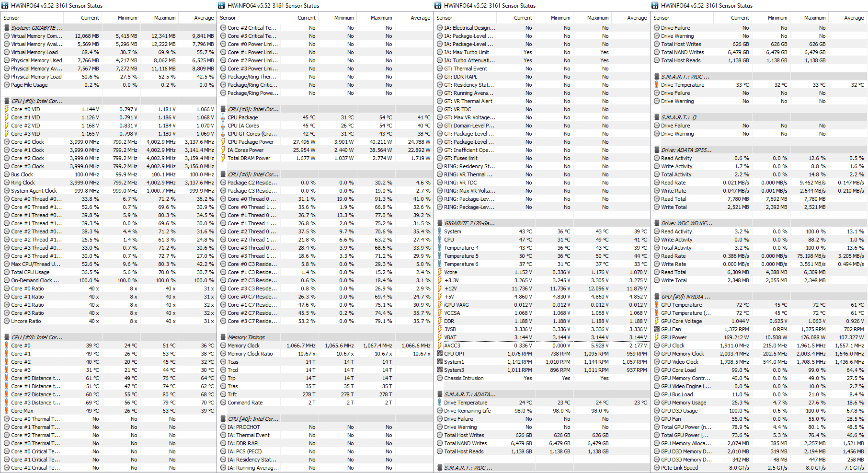The width and height of the screenshot is (868, 473).
Task: Click the 169.212 W GPU Power current value
Action: click(736, 337)
